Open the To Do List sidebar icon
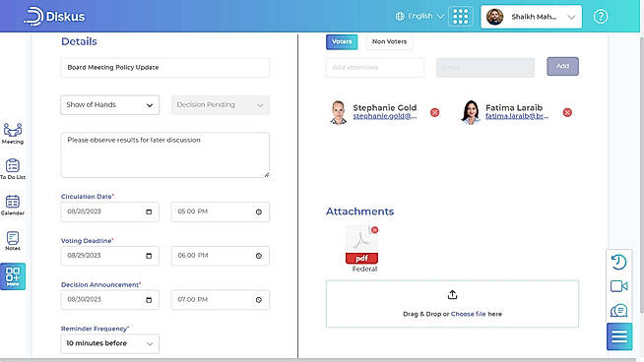The height and width of the screenshot is (362, 644). pyautogui.click(x=13, y=169)
